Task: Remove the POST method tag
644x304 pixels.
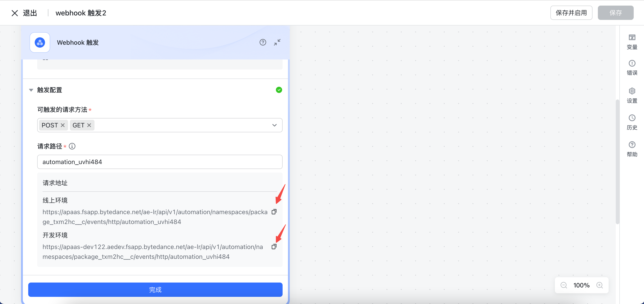Action: click(x=63, y=125)
